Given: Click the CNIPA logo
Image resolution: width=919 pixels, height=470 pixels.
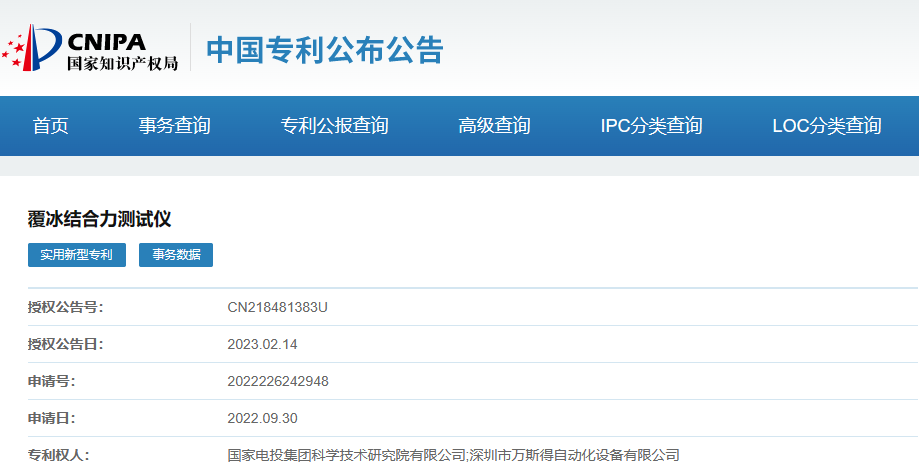Looking at the screenshot, I should click(90, 48).
